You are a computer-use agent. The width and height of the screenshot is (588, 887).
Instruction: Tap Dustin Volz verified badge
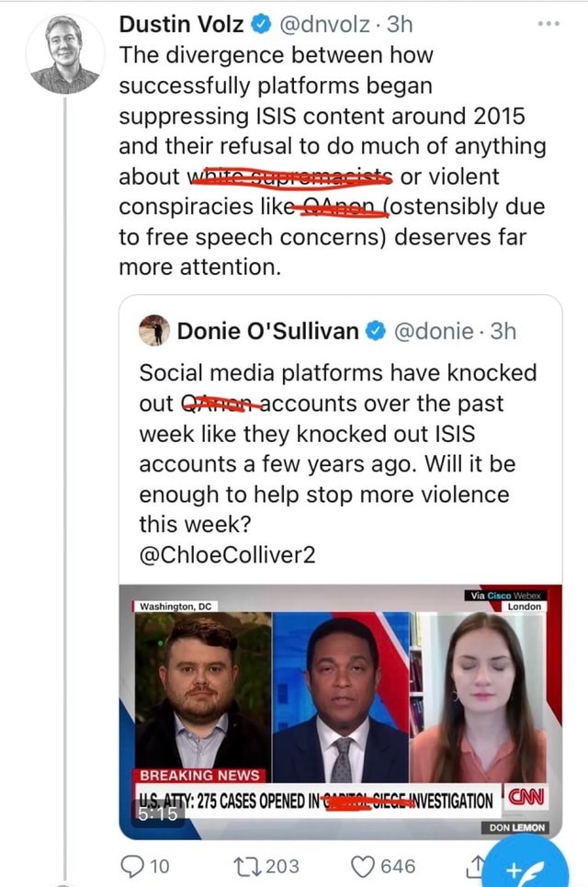pos(261,24)
